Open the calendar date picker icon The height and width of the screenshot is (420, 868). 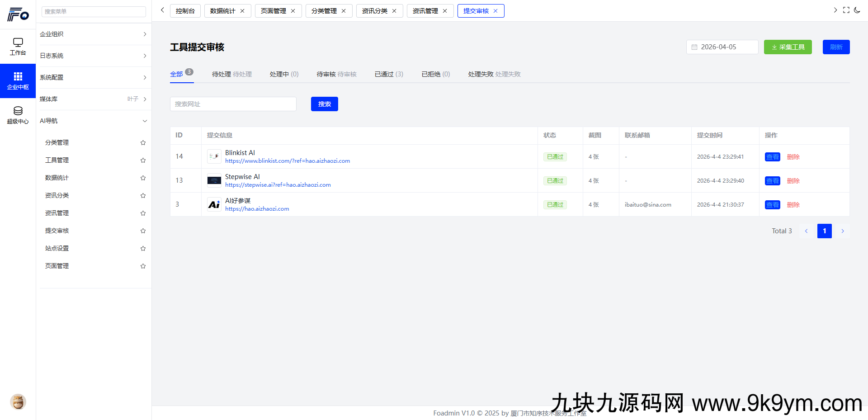coord(695,47)
